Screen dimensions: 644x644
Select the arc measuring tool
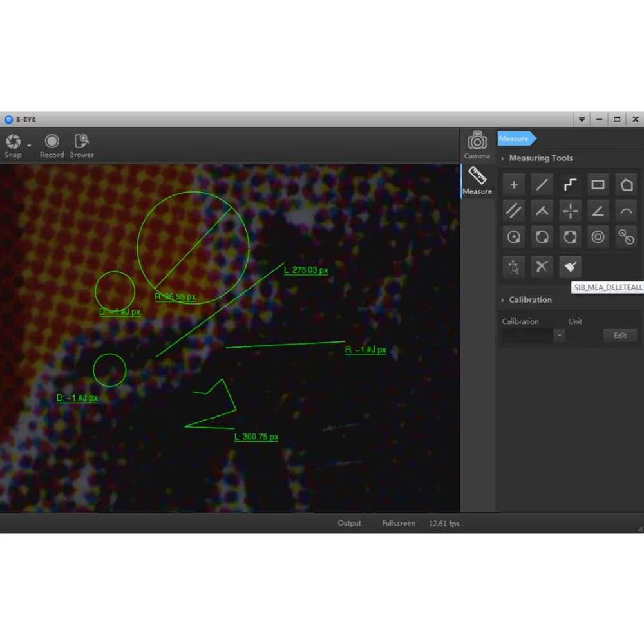point(626,211)
